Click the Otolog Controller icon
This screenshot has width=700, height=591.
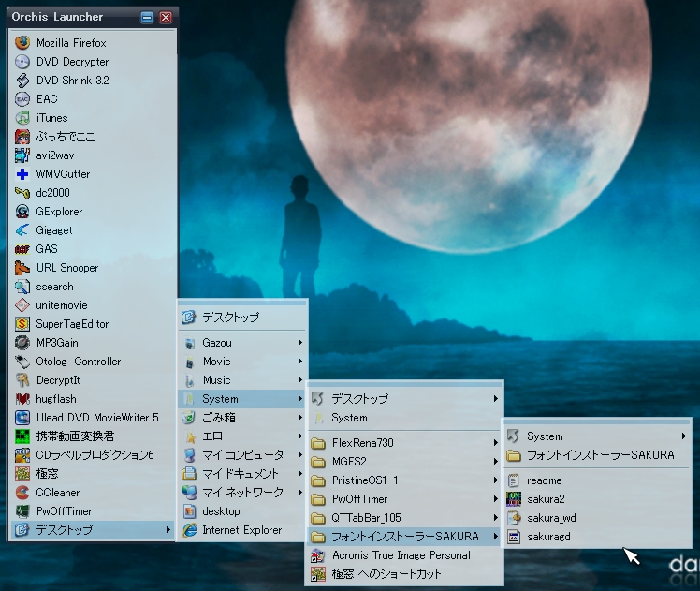(22, 362)
